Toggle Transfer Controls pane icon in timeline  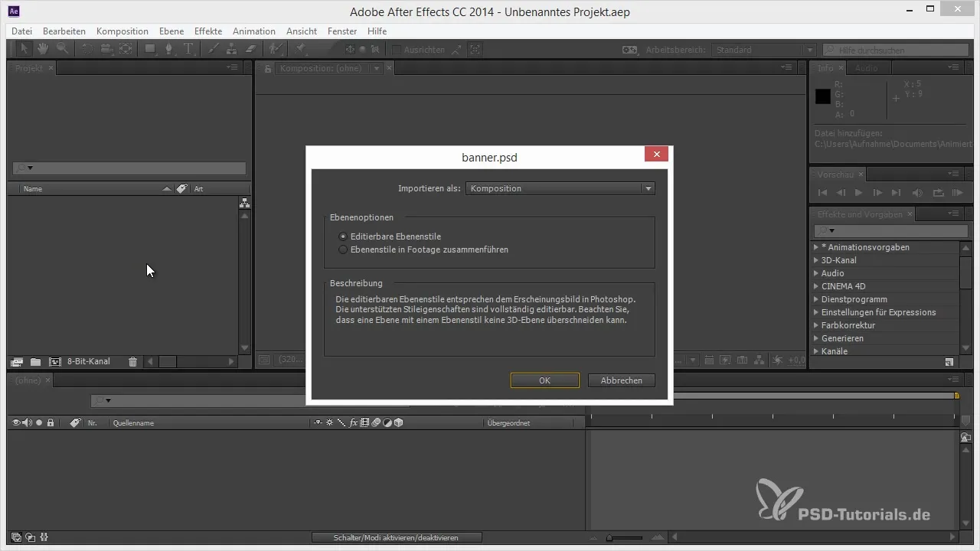pos(30,538)
